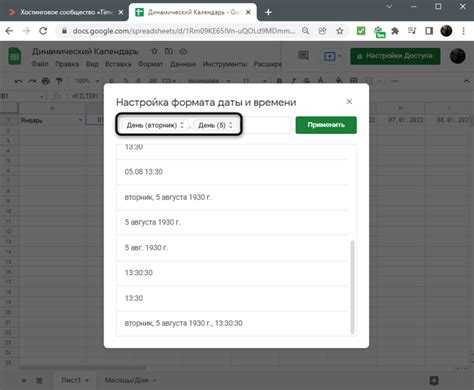Click the dialog format list scrollbar

pos(352,287)
